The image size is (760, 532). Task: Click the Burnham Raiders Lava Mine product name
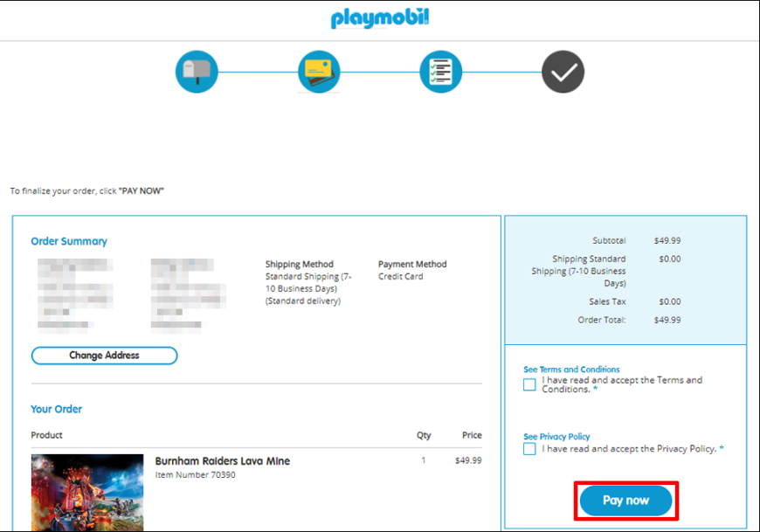click(x=223, y=461)
